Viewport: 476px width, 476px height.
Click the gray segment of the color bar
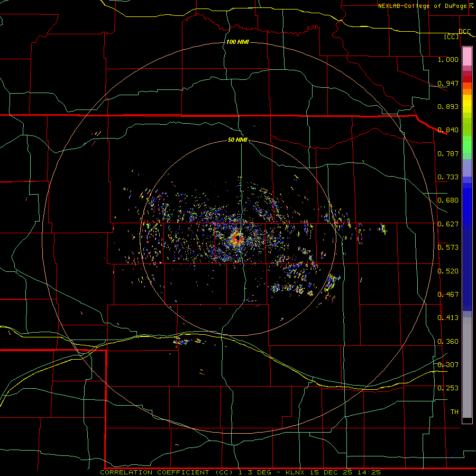[467, 368]
